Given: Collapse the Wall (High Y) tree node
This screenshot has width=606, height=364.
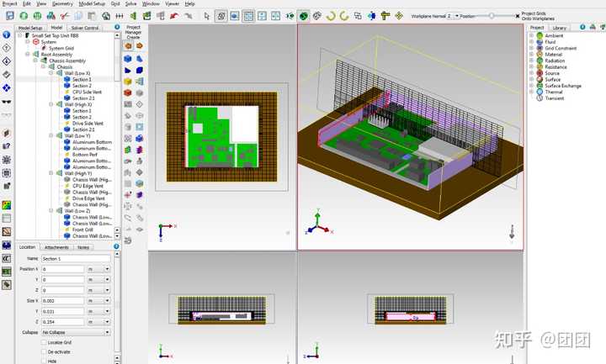Looking at the screenshot, I should pos(51,173).
